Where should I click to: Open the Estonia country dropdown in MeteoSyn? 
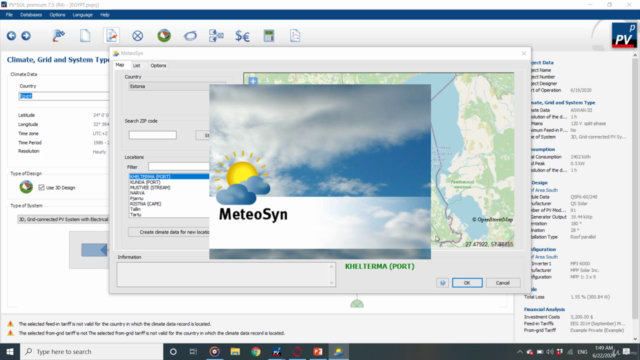[177, 87]
